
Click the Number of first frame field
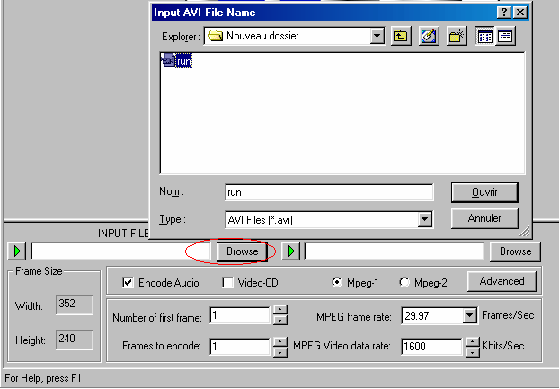coord(240,315)
